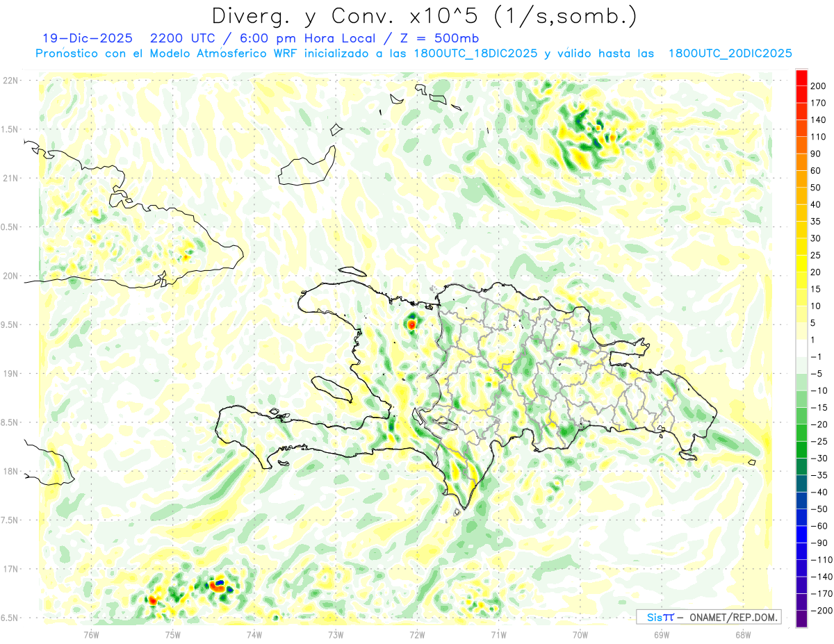Click the '18N' latitude label

coord(10,472)
